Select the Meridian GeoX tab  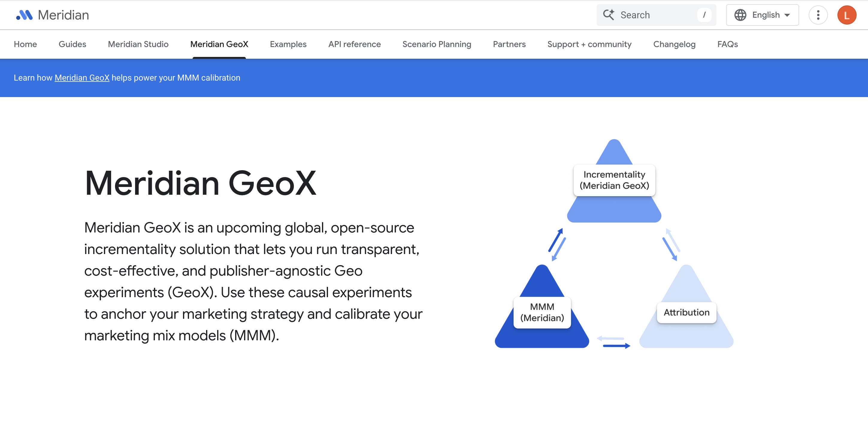(219, 44)
